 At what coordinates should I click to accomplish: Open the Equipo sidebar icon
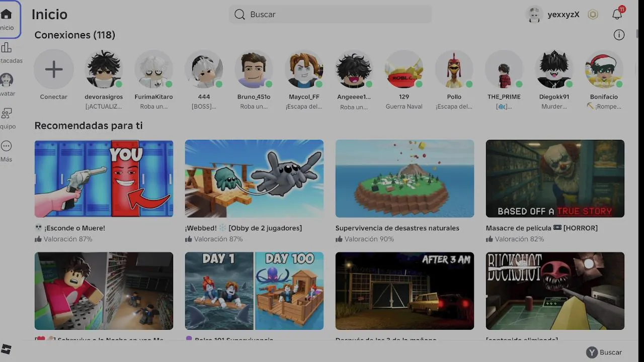(6, 113)
